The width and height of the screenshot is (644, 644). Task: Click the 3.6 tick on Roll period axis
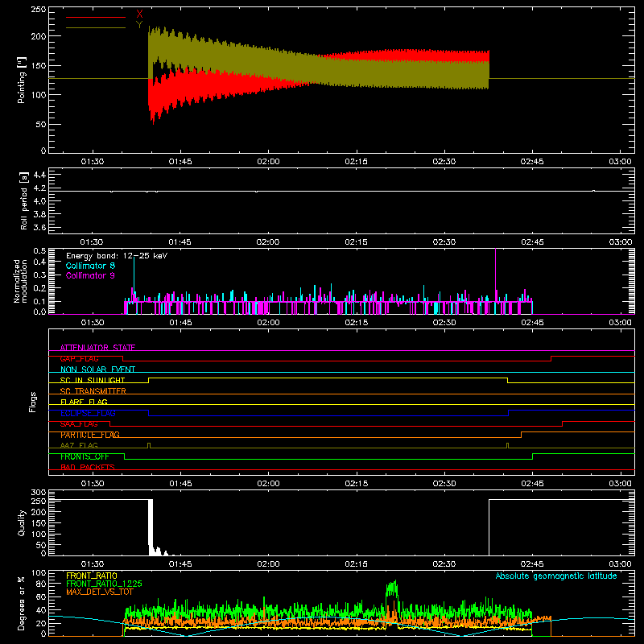tap(39, 227)
